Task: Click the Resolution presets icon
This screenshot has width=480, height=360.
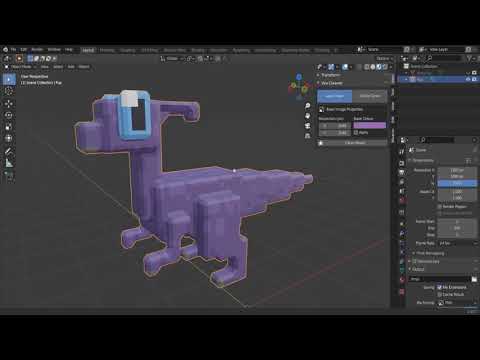Action: pyautogui.click(x=469, y=161)
